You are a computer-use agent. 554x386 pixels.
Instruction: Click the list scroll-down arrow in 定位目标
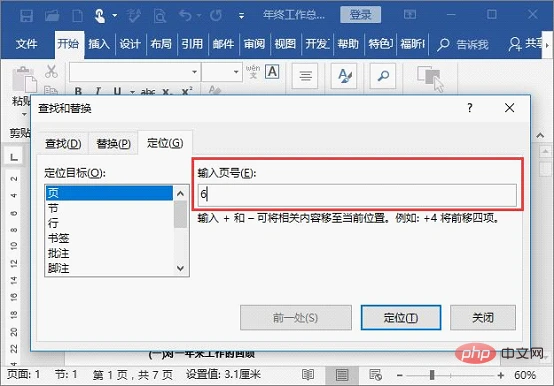pyautogui.click(x=181, y=268)
